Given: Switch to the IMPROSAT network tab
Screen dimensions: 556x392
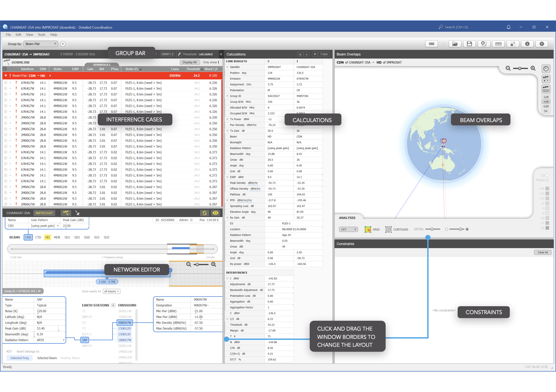Looking at the screenshot, I should [44, 213].
